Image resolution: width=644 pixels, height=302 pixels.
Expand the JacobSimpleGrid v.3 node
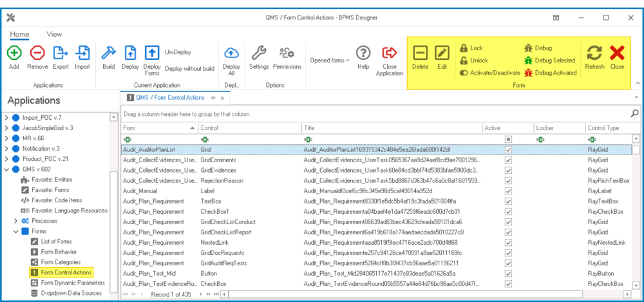(6, 127)
